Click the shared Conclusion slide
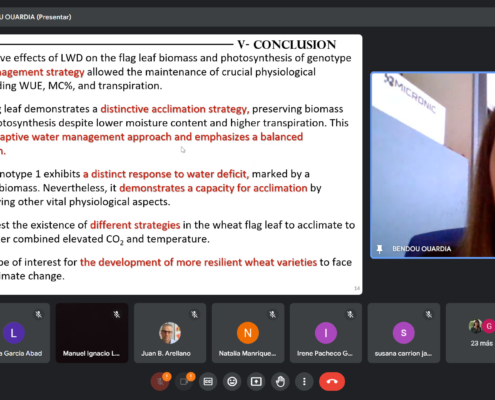 point(181,164)
